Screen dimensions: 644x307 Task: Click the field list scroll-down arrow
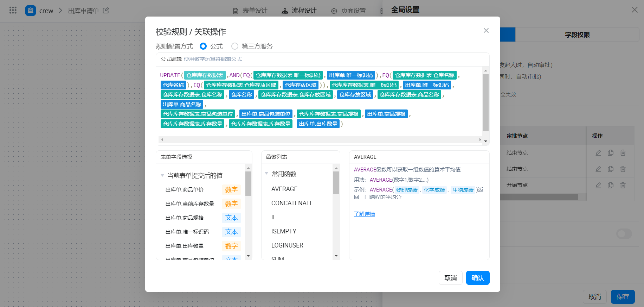click(x=249, y=256)
